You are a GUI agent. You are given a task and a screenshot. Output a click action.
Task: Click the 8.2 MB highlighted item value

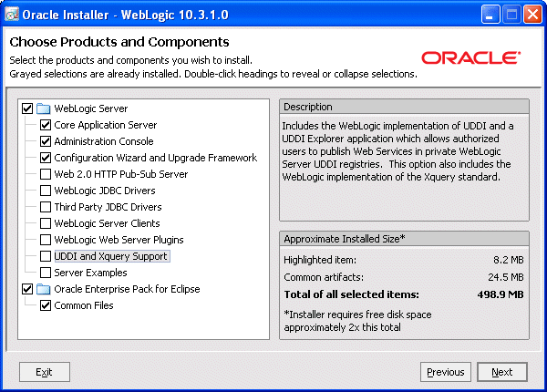click(509, 260)
